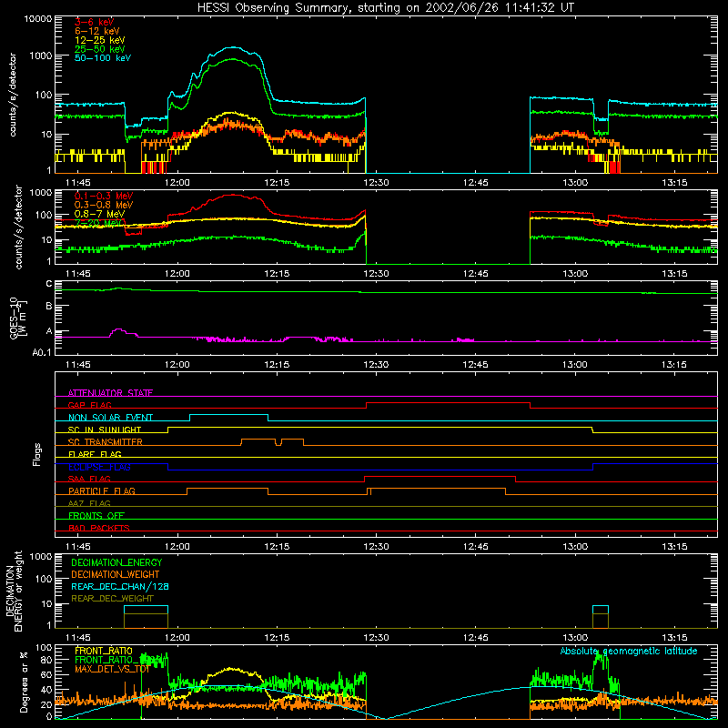The image size is (728, 728).
Task: Click the GOES-10 [W m-2] axis label
Action: [18, 318]
